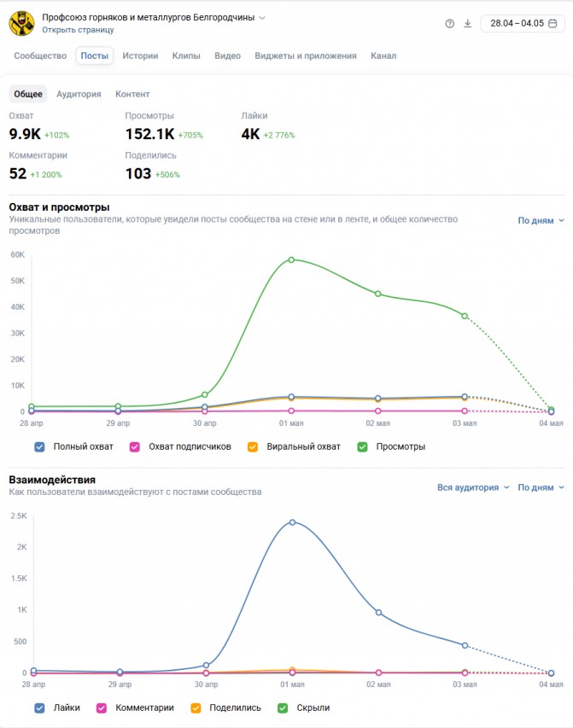Toggle the Просмотры green checkbox
573x728 pixels.
362,446
